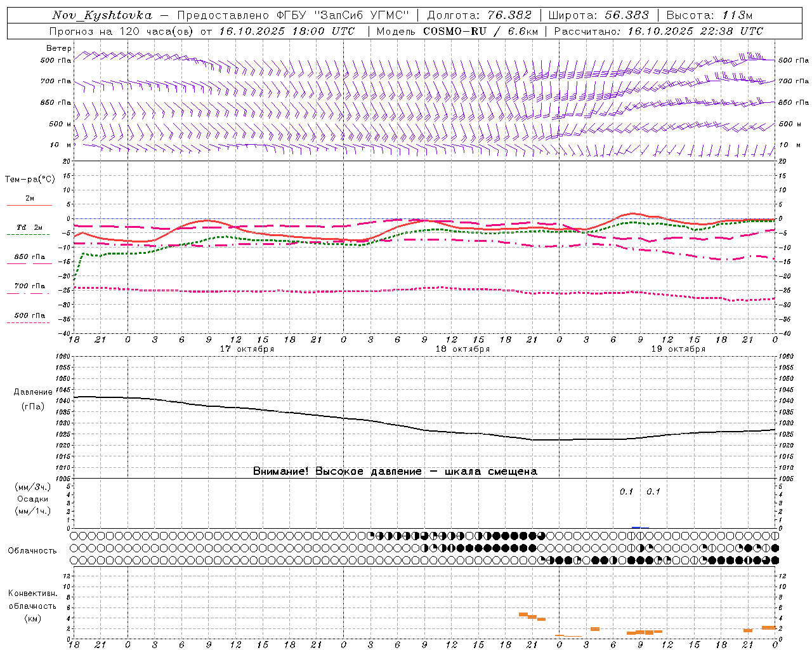Click the '2м' temperature legend entry
The image size is (812, 650).
(x=30, y=199)
